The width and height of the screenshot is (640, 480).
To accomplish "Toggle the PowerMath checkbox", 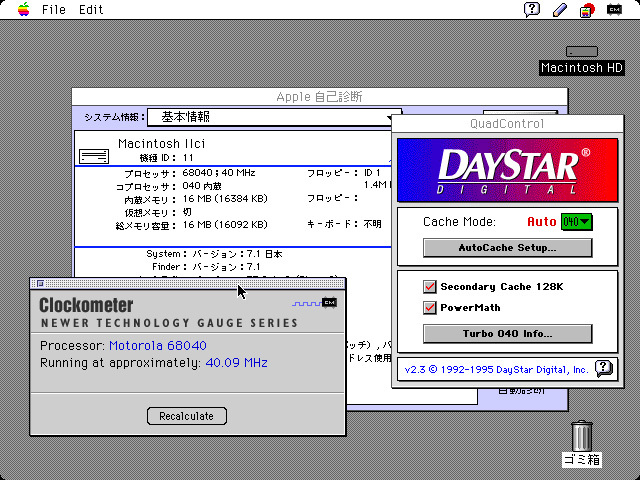I will pyautogui.click(x=430, y=307).
